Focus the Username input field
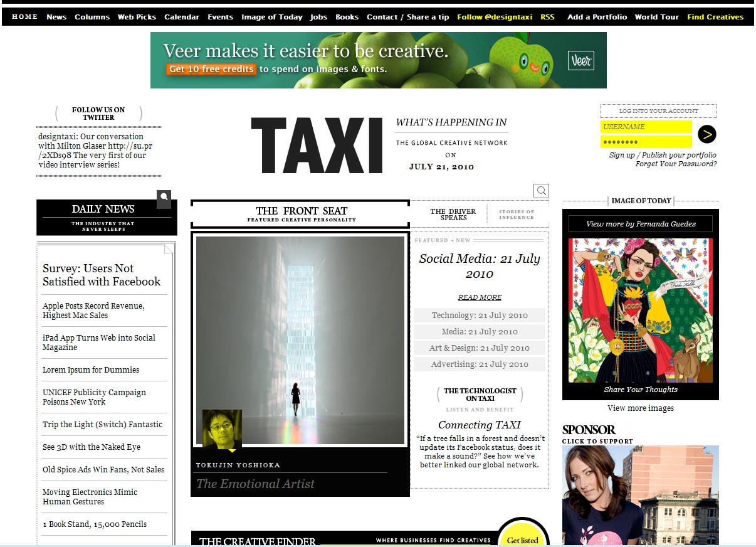This screenshot has width=756, height=547. pos(646,127)
